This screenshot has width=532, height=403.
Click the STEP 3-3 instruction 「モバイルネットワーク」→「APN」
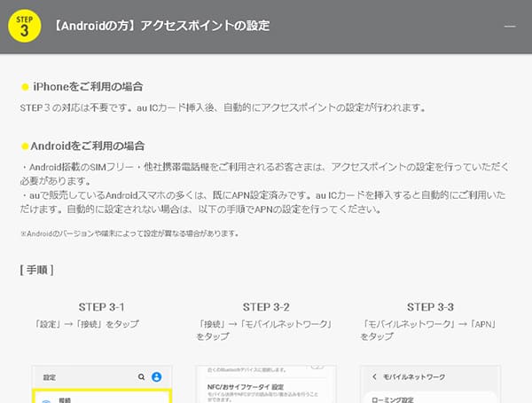(x=429, y=330)
